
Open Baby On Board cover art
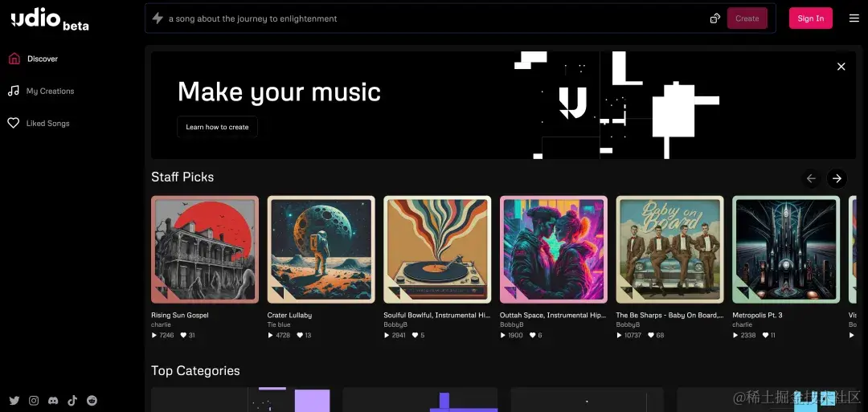[669, 250]
